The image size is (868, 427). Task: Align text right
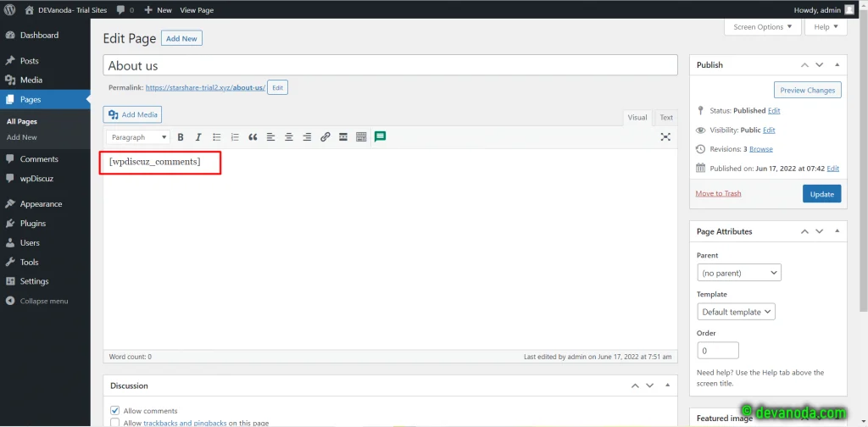(307, 137)
